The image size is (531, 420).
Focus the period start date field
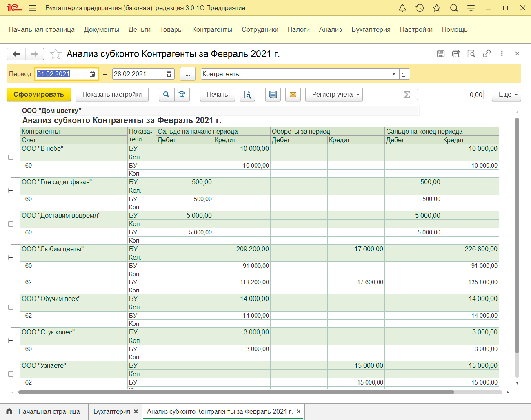tap(61, 74)
